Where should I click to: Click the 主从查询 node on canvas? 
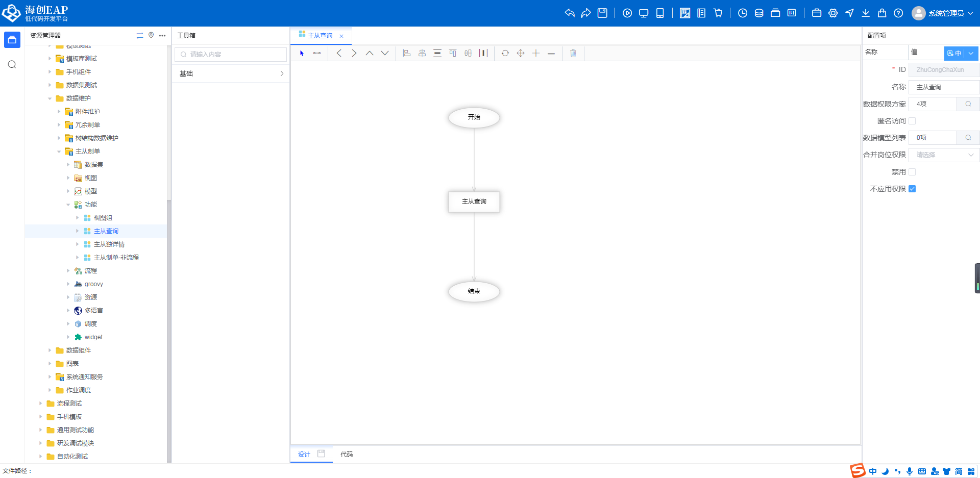pos(474,202)
